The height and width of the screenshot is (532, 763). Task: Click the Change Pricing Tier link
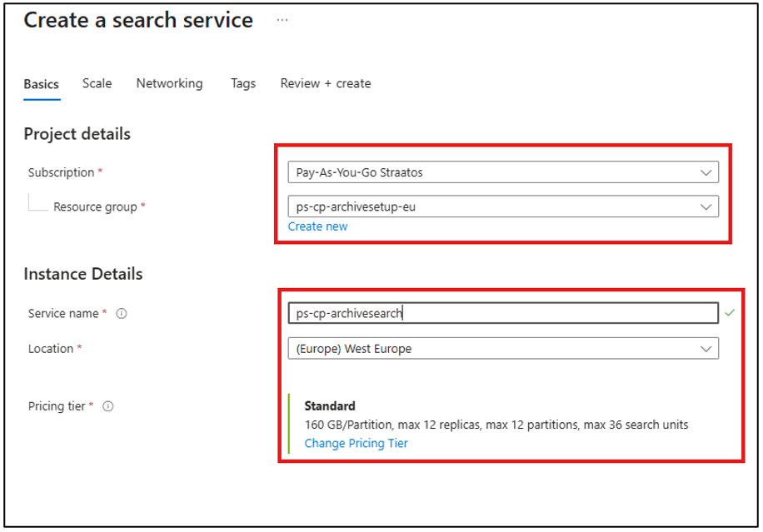pyautogui.click(x=356, y=443)
